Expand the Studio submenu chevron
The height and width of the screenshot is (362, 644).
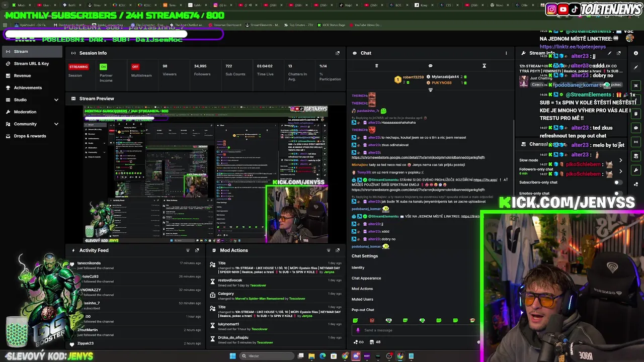(x=56, y=100)
